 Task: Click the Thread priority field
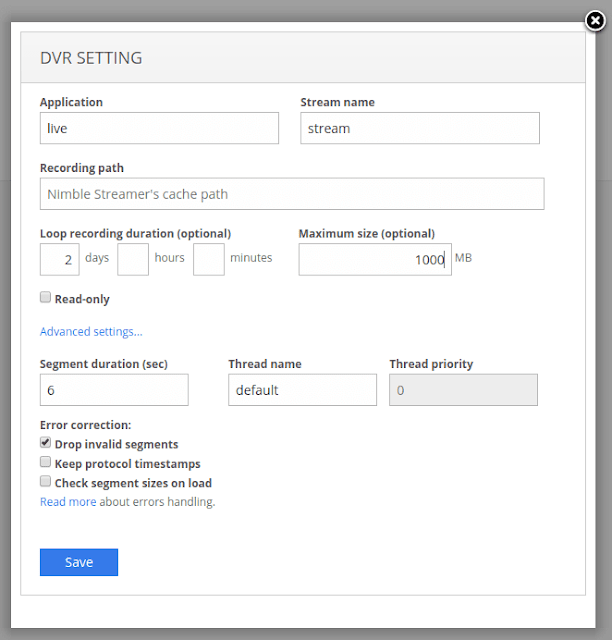click(463, 390)
